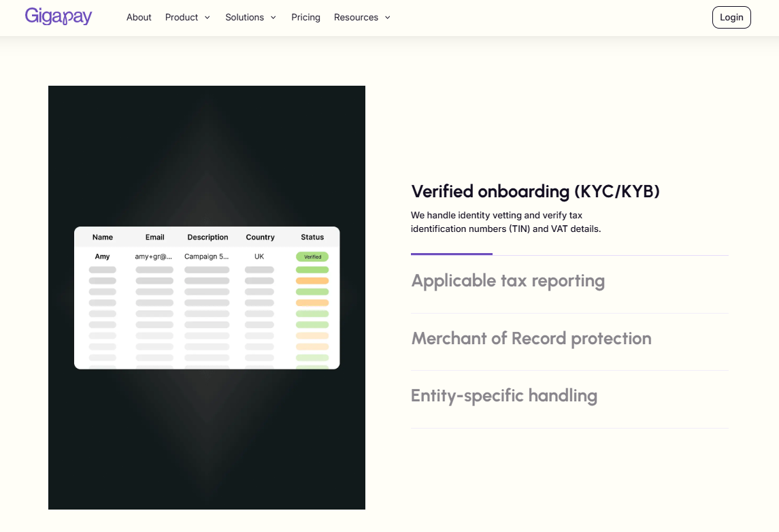Image resolution: width=779 pixels, height=532 pixels.
Task: Open the Solutions menu
Action: [244, 18]
